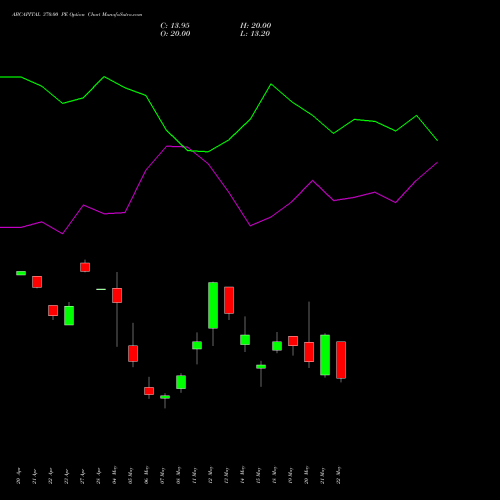Click the 21 Apr date label
Image resolution: width=500 pixels, height=500 pixels.
point(34,476)
